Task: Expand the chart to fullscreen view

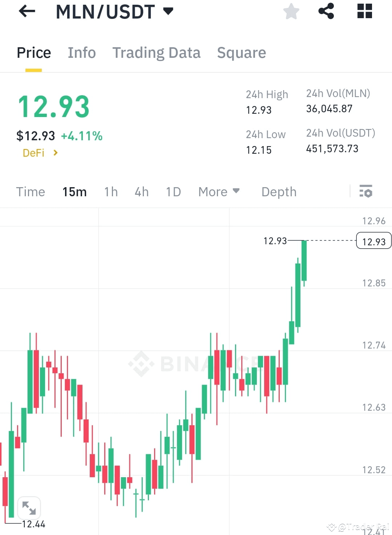Action: (x=29, y=508)
